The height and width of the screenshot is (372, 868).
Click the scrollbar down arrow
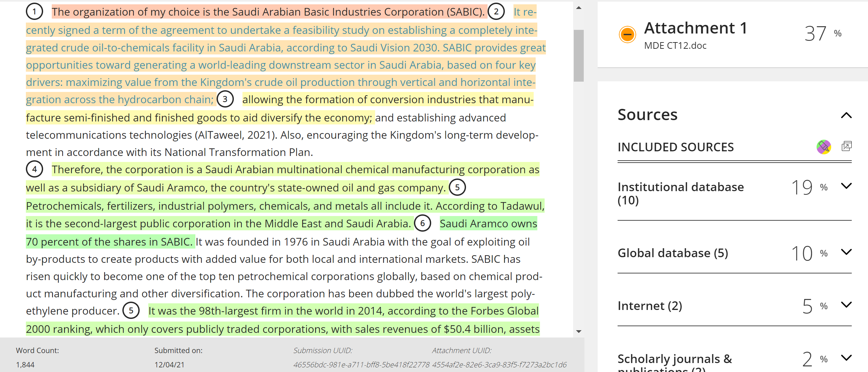click(x=578, y=331)
